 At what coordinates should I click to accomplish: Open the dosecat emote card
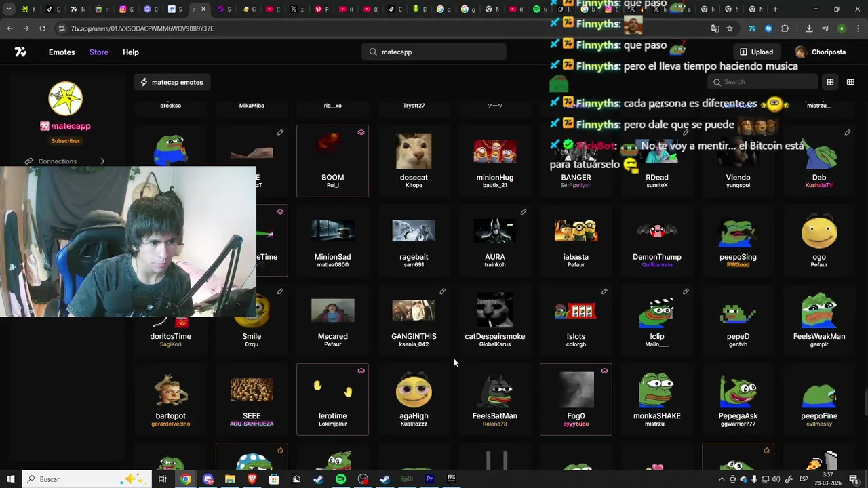point(414,161)
